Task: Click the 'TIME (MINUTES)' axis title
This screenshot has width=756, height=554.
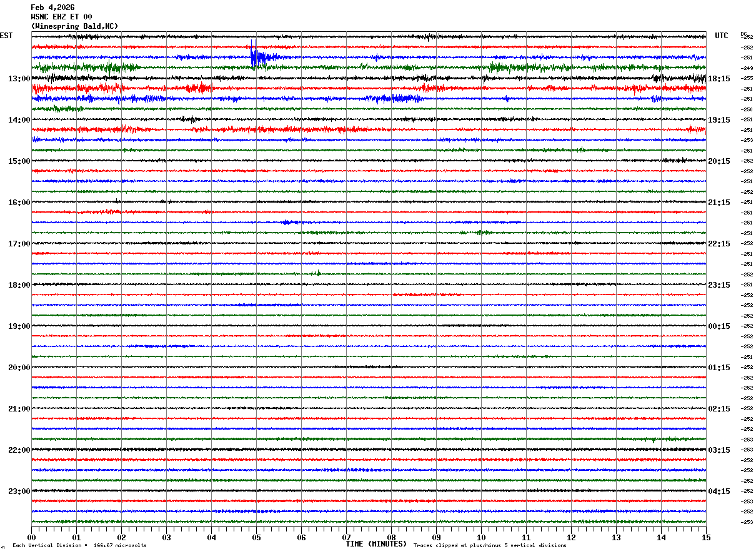Action: tap(376, 544)
